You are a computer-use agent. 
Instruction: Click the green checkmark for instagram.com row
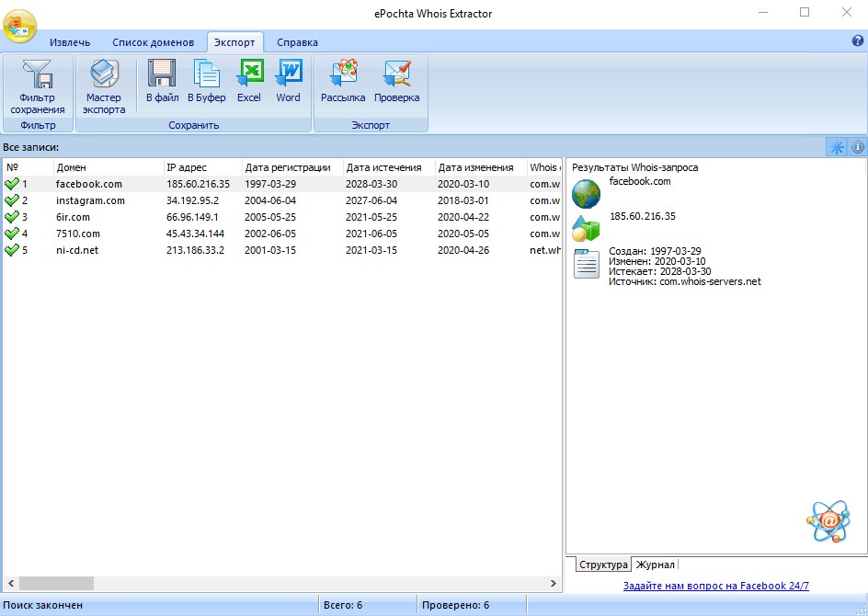pyautogui.click(x=12, y=200)
